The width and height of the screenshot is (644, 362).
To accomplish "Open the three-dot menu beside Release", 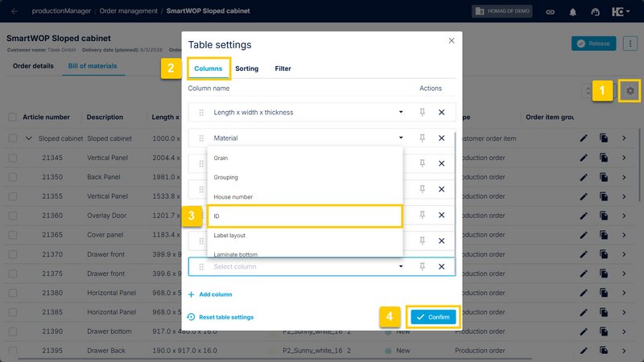I will (x=630, y=43).
